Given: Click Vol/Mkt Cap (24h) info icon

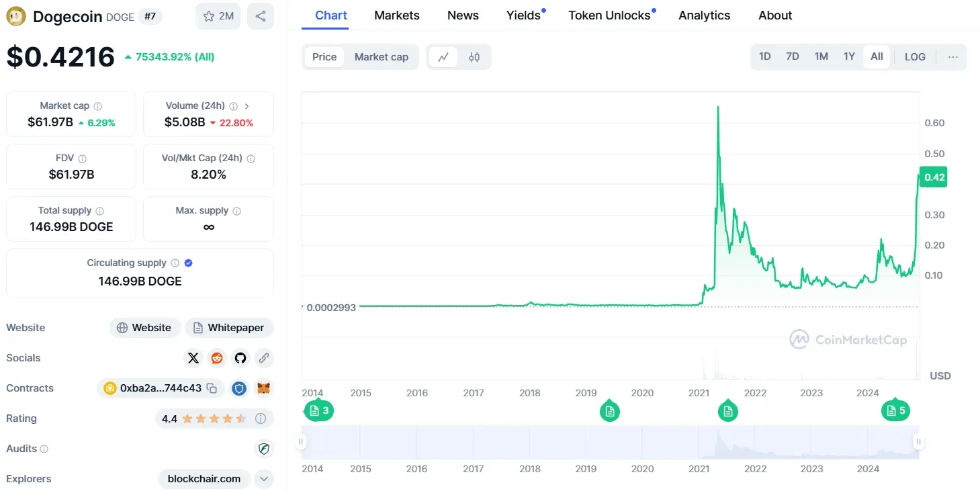Looking at the screenshot, I should tap(251, 159).
